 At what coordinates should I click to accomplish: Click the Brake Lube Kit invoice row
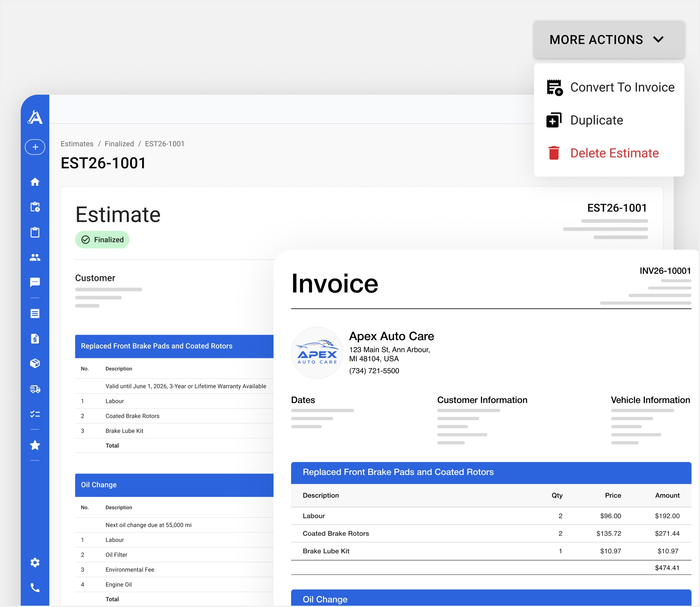tap(491, 551)
